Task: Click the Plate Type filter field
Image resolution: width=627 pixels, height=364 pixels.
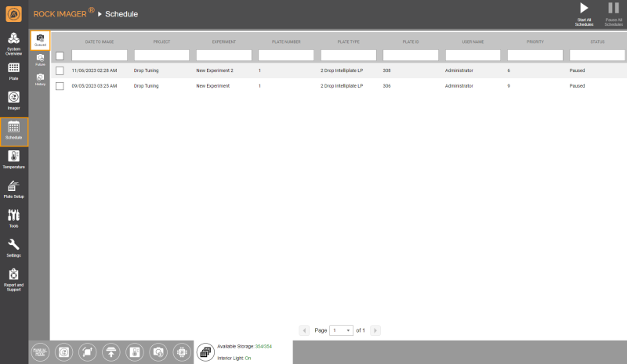Action: (x=348, y=55)
